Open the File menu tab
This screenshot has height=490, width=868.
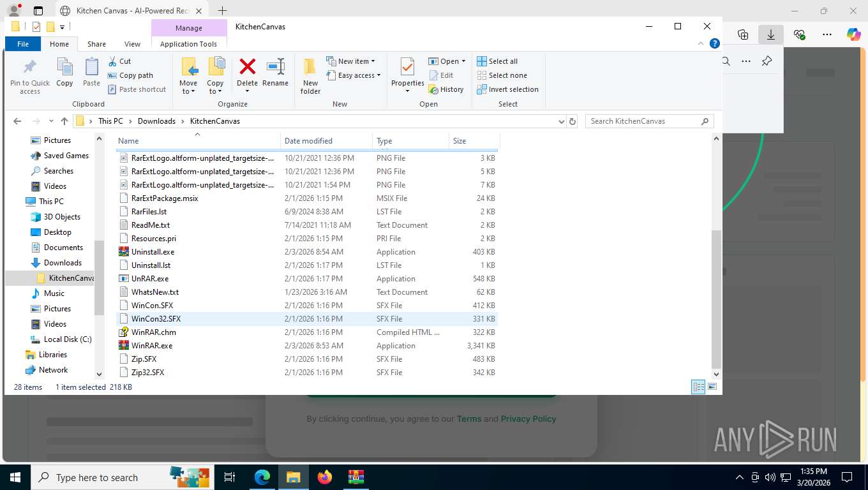23,44
